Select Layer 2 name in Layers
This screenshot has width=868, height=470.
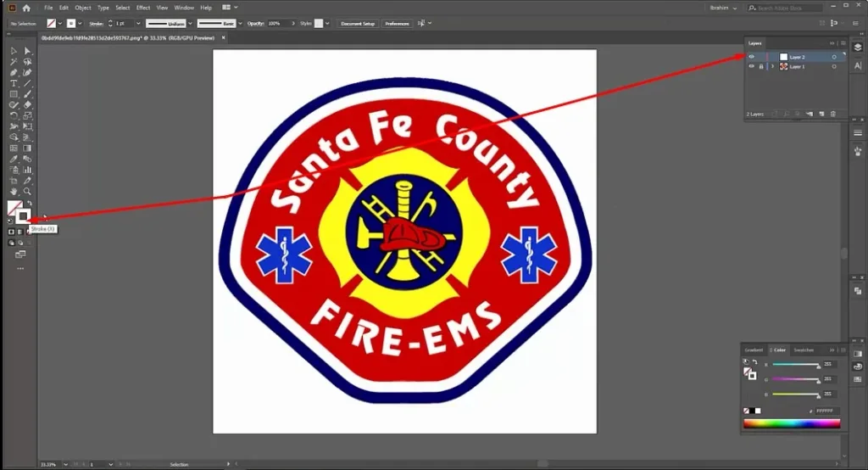click(x=797, y=57)
